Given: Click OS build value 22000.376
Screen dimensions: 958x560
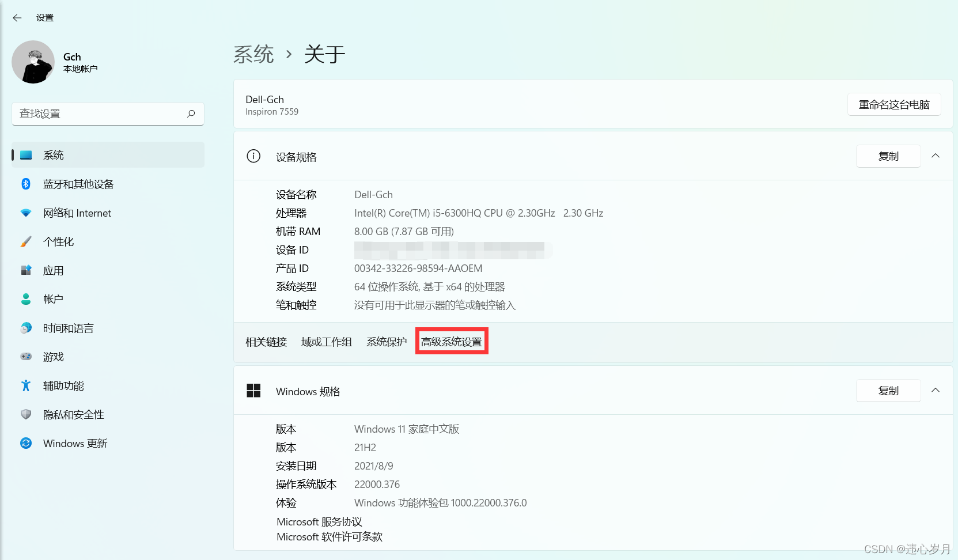Looking at the screenshot, I should (377, 485).
